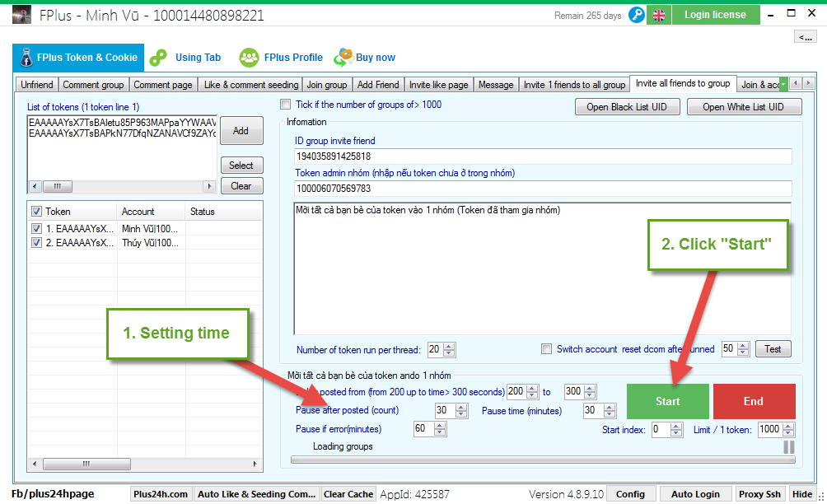Select Invite 1 friends to all group tab
Viewport: 827px width, 504px height.
[x=574, y=85]
